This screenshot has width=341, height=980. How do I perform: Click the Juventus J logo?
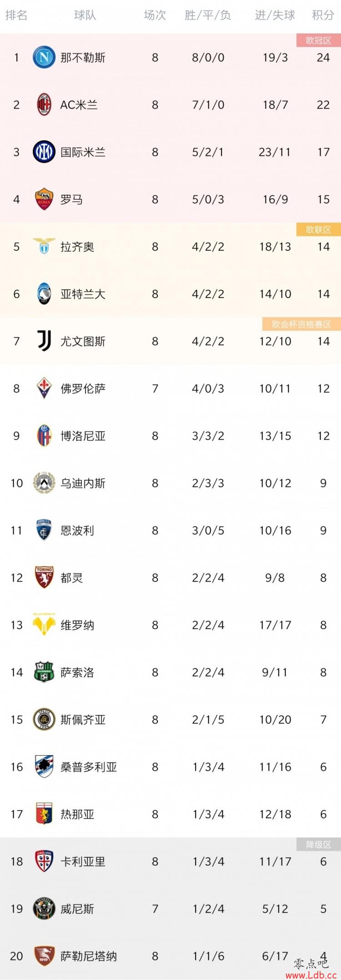pos(44,341)
